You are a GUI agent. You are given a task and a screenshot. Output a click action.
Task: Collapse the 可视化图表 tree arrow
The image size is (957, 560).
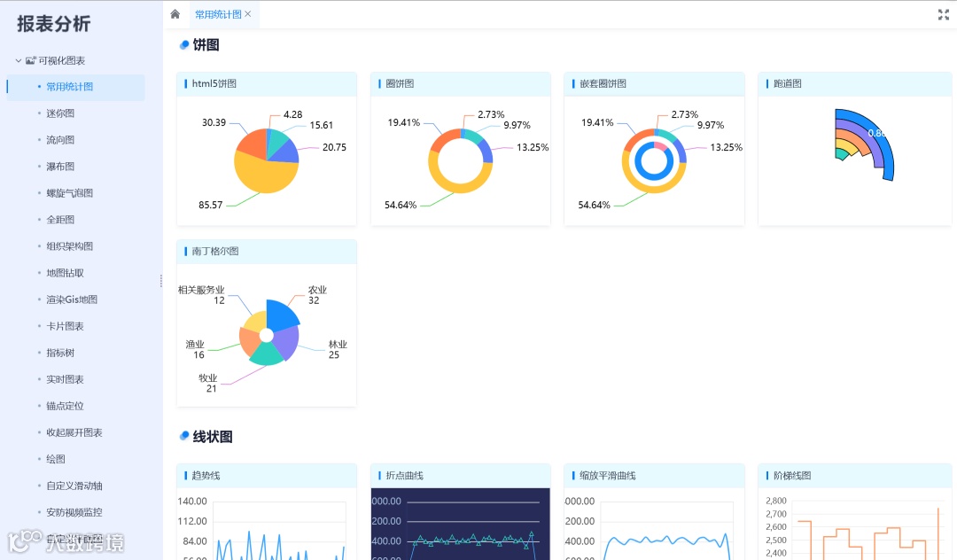point(19,60)
